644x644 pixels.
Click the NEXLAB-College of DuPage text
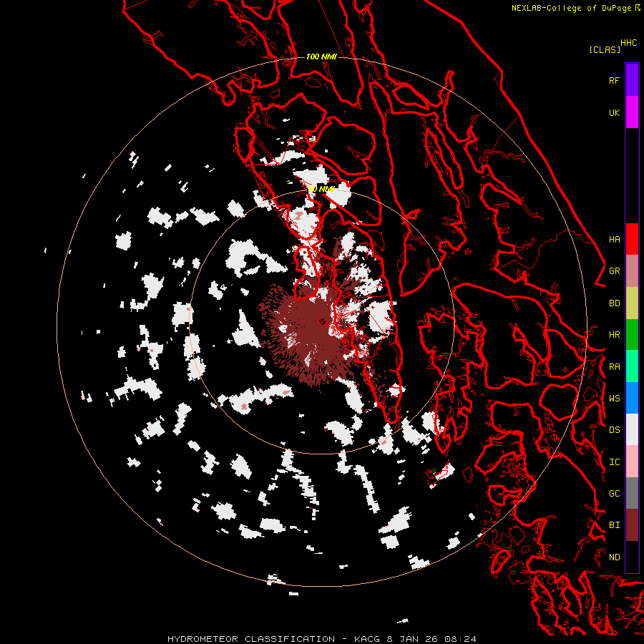pos(571,8)
